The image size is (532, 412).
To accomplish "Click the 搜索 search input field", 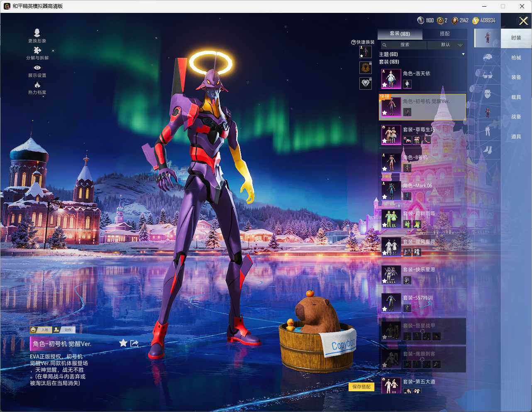I will click(405, 45).
